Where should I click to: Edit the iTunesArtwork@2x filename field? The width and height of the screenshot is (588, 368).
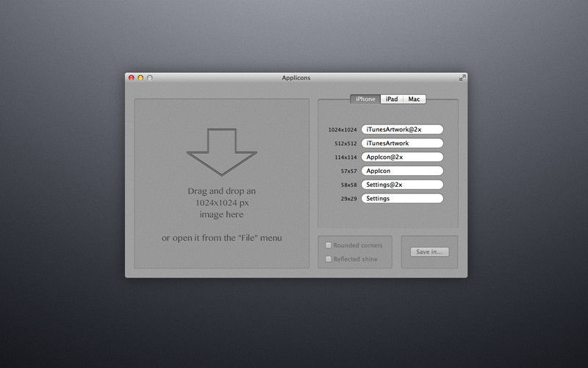[402, 130]
